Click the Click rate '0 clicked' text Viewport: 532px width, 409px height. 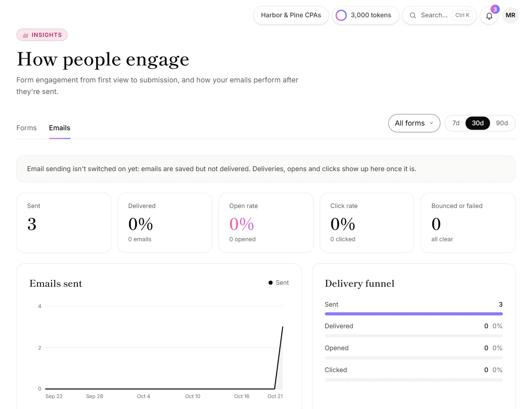pos(343,239)
